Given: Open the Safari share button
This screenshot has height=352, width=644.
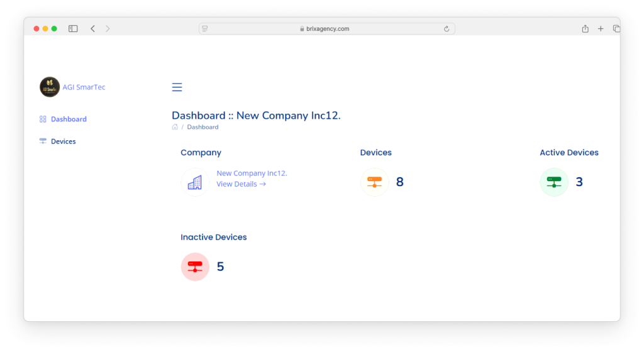Looking at the screenshot, I should pyautogui.click(x=586, y=28).
